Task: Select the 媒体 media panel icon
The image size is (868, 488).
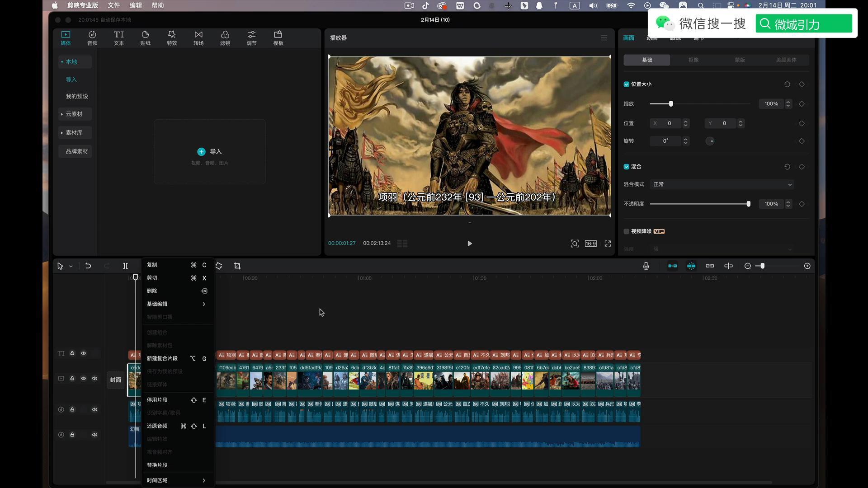Action: tap(66, 38)
